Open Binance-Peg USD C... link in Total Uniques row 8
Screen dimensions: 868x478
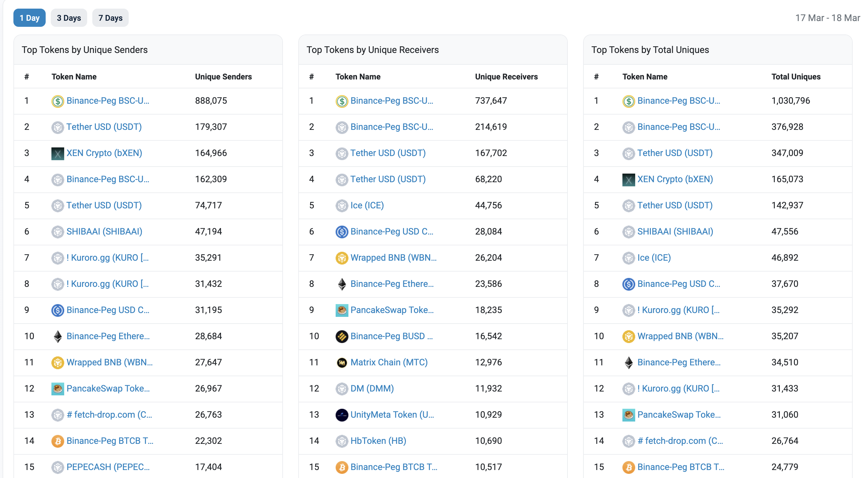[x=679, y=284]
